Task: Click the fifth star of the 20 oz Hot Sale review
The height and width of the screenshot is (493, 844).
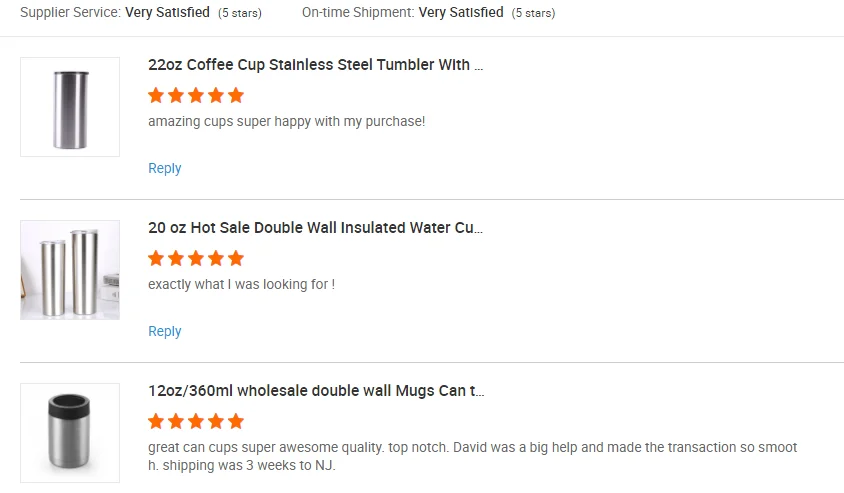Action: (236, 259)
